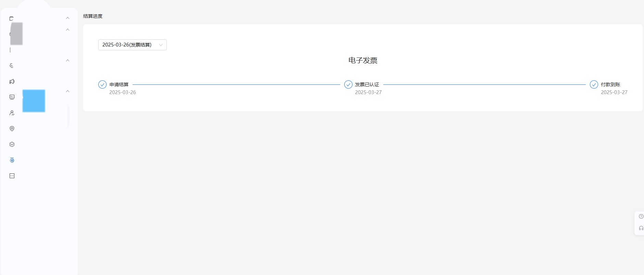This screenshot has width=644, height=275.
Task: Collapse the sidebar chevron just above the megaphone row
Action: click(67, 61)
